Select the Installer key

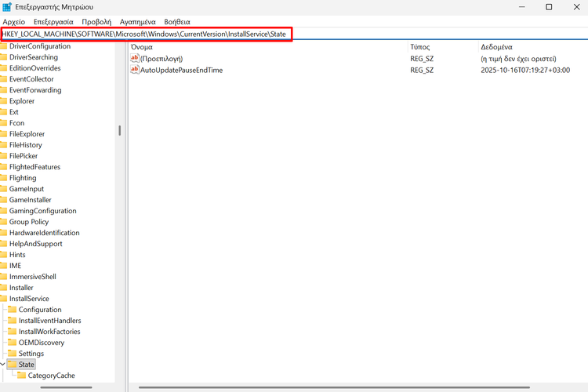click(21, 288)
